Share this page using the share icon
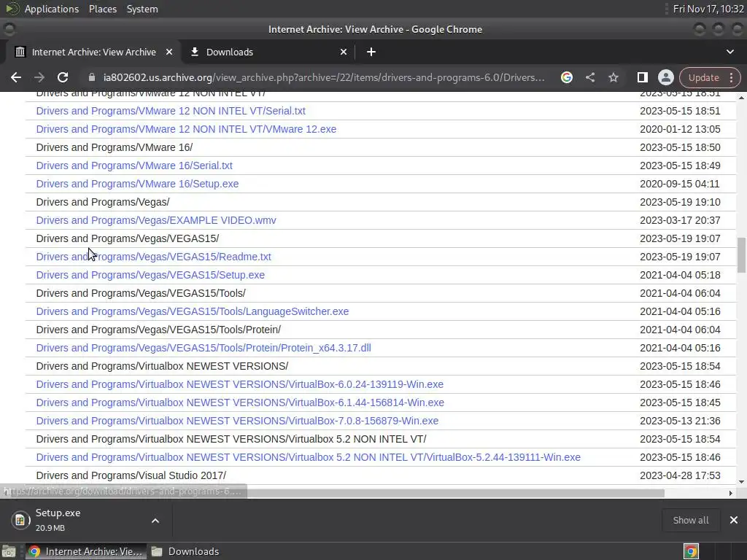The image size is (747, 560). [589, 77]
